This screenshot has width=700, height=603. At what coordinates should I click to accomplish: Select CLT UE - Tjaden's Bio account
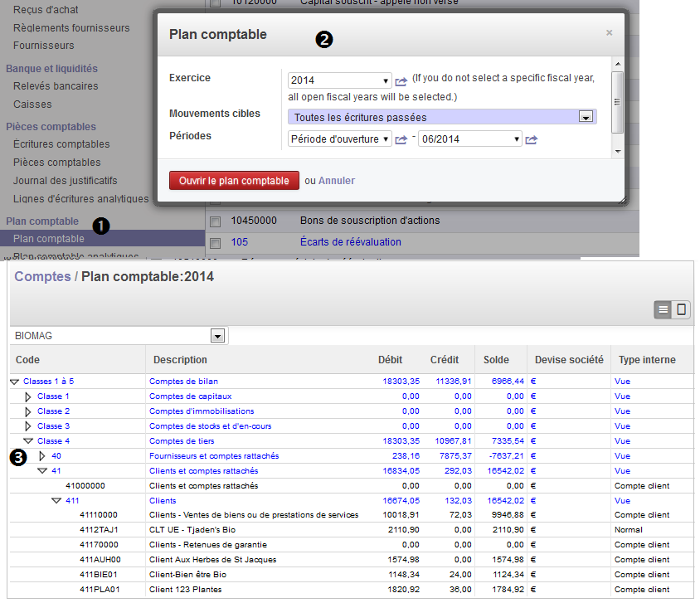click(352, 530)
